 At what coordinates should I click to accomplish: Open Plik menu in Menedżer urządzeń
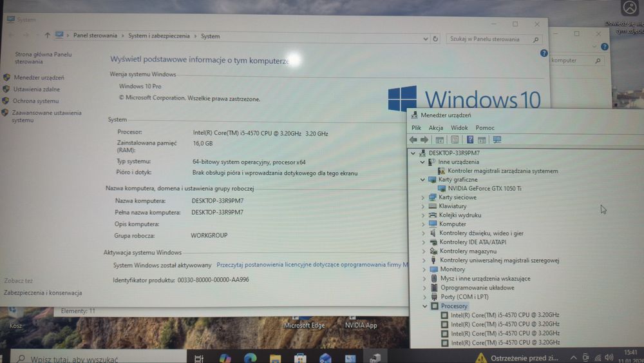[416, 128]
